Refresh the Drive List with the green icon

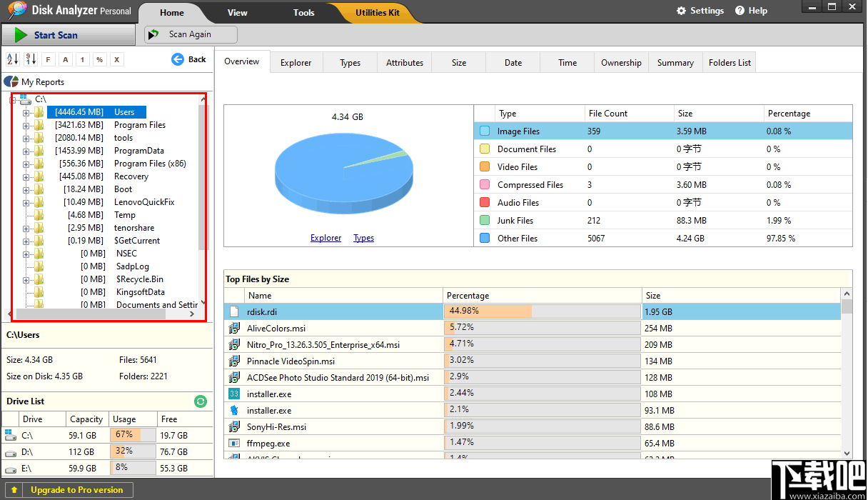pos(200,401)
